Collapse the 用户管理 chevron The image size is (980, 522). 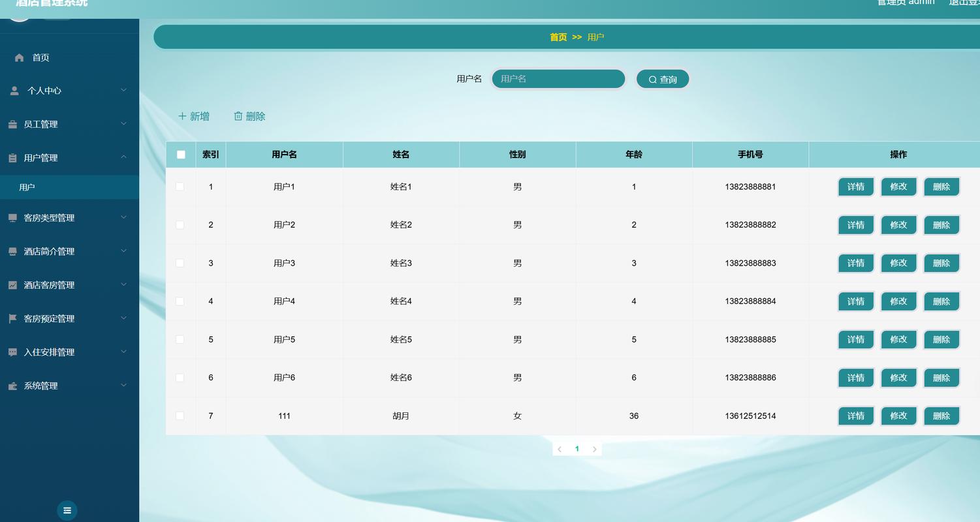click(x=123, y=157)
